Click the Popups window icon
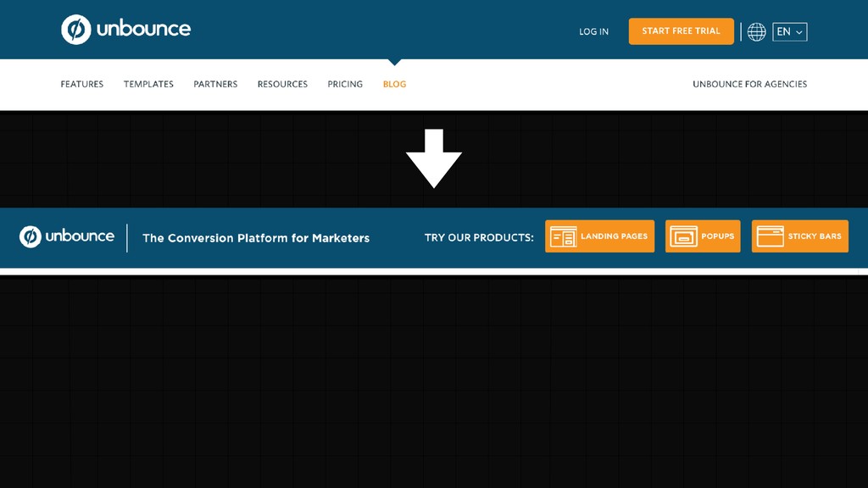868x488 pixels. click(x=684, y=236)
